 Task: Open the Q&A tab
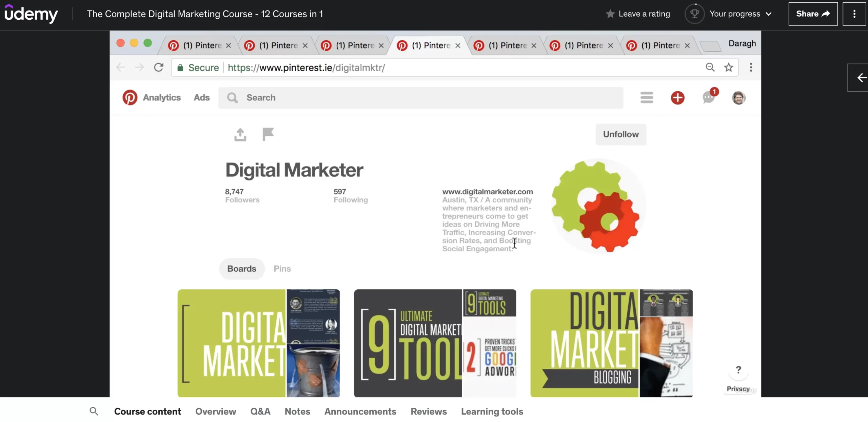point(260,411)
